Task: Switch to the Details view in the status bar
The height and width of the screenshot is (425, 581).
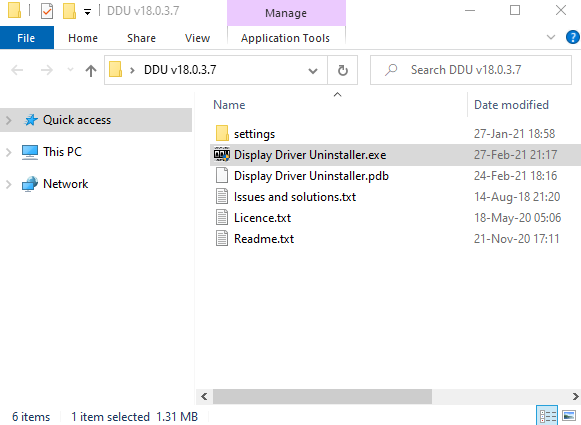Action: coord(547,416)
